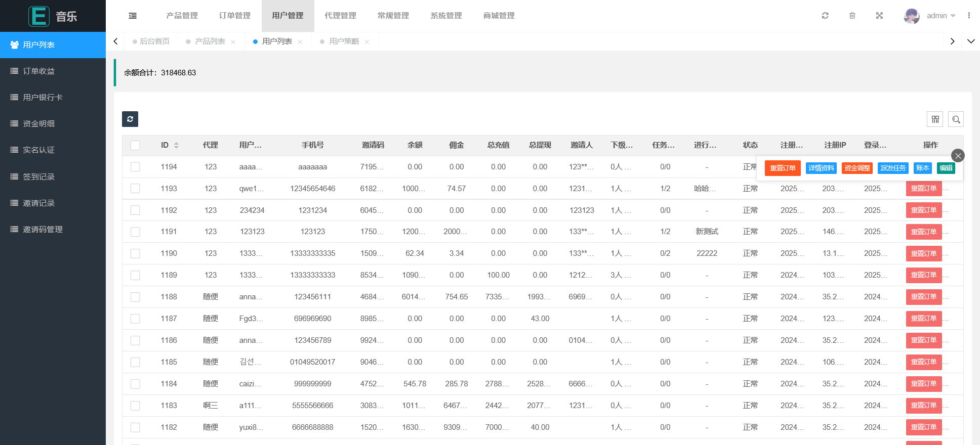Screen dimensions: 980x445
Task: Click the 资金调整 button in the popup
Action: tap(857, 168)
